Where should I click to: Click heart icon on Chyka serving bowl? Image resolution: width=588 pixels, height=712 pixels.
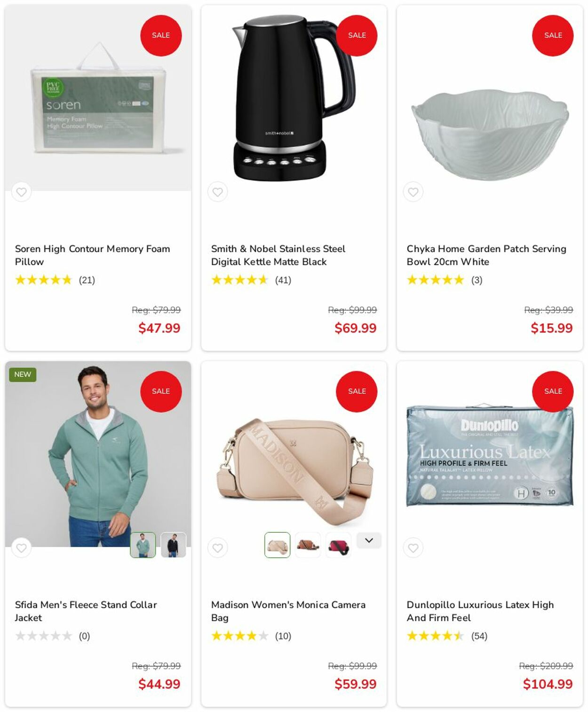tap(413, 192)
